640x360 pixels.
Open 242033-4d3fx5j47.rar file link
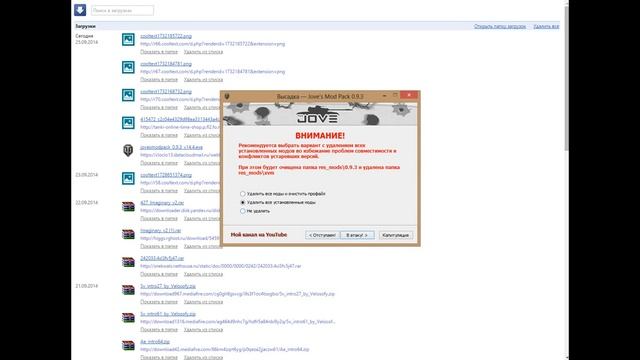(162, 258)
